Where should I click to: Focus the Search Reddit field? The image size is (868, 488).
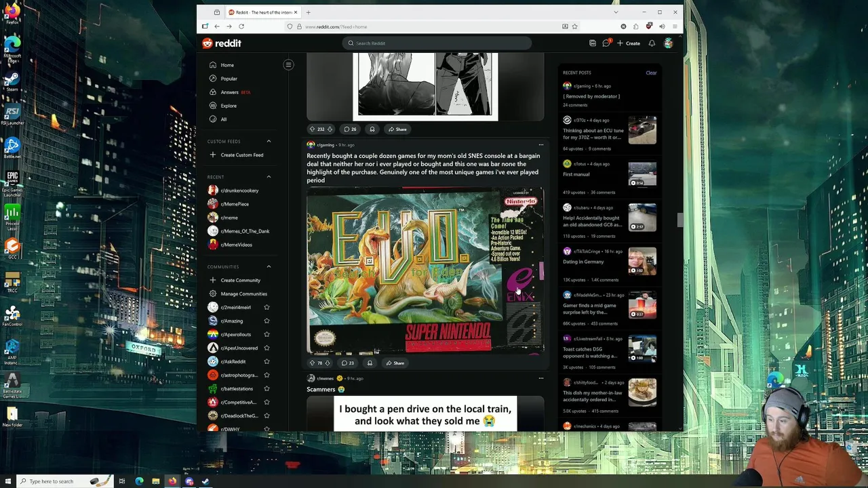(x=437, y=43)
